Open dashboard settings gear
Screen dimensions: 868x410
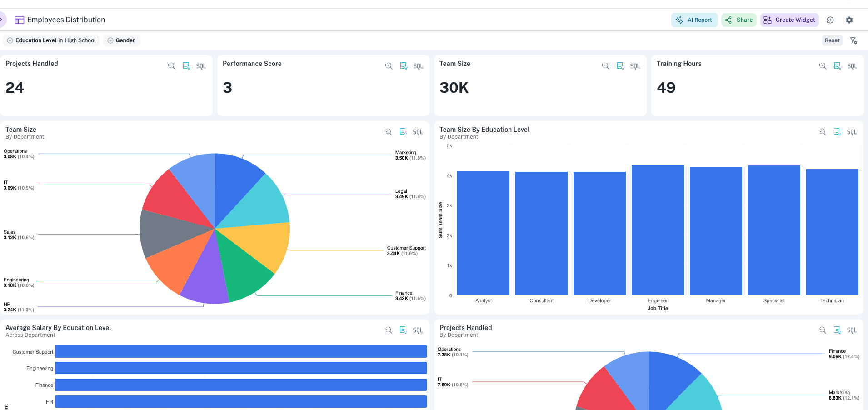[849, 20]
